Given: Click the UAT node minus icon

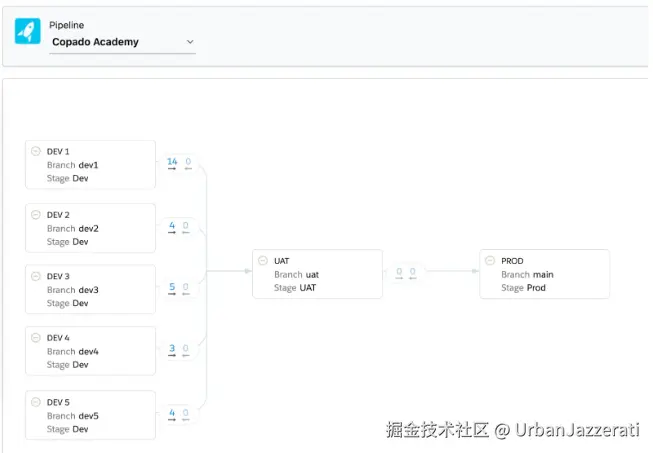Looking at the screenshot, I should pyautogui.click(x=263, y=260).
